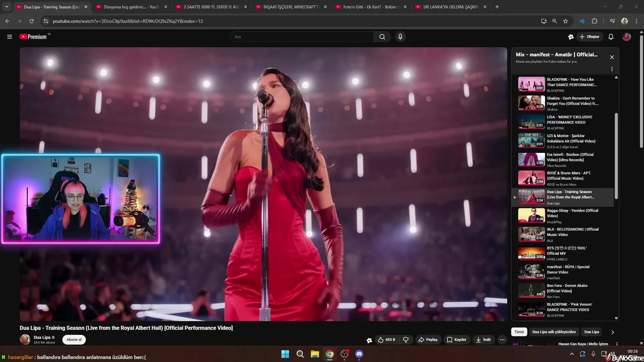Open a new browser tab
The width and height of the screenshot is (644, 362).
pyautogui.click(x=497, y=7)
